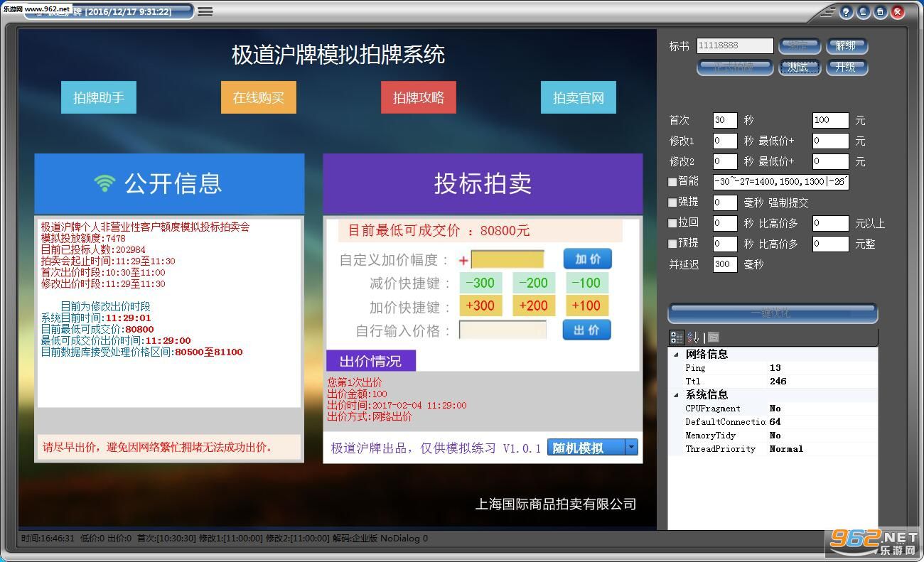Viewport: 924px width, 562px height.
Task: Click the 拉回 比高价多 amount field
Action: pos(831,223)
